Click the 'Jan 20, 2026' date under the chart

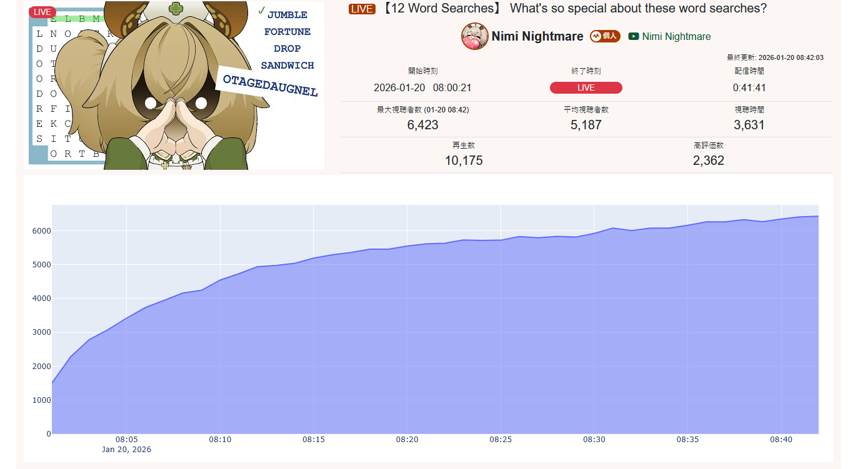(126, 450)
